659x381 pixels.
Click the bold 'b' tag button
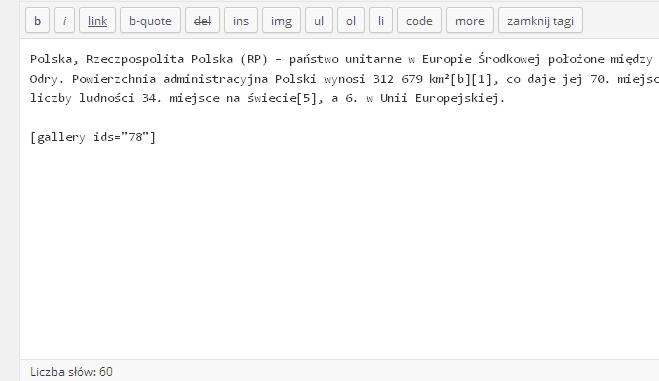click(x=37, y=20)
